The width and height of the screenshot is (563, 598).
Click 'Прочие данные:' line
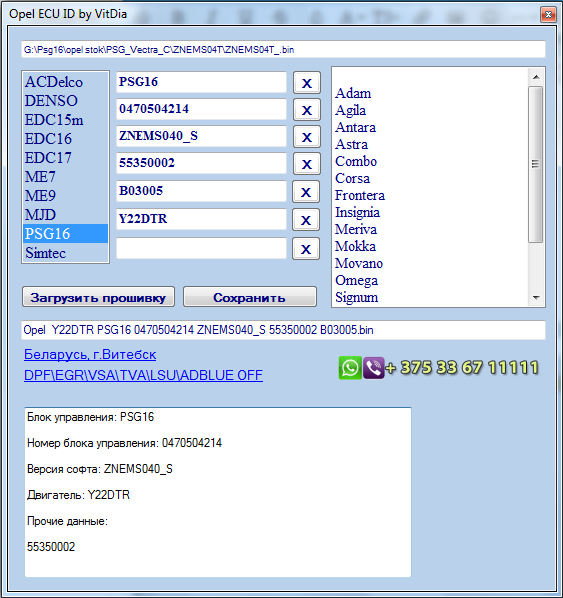(68, 521)
